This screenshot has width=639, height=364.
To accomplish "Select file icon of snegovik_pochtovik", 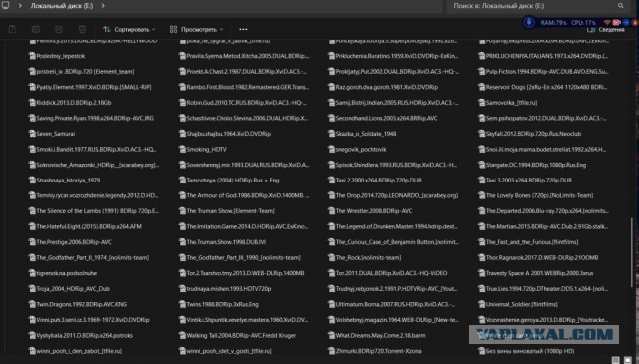I will 331,149.
